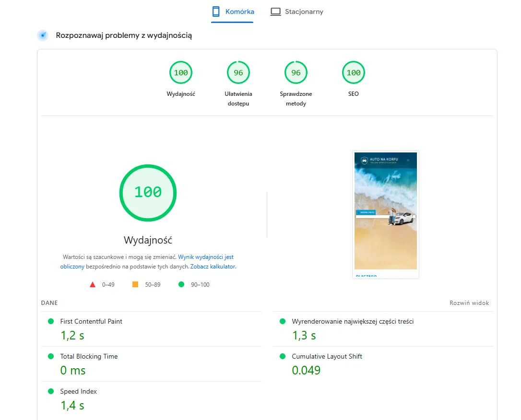Click the 0–49 legend range text
Viewport: 521px width, 420px height.
(x=108, y=284)
